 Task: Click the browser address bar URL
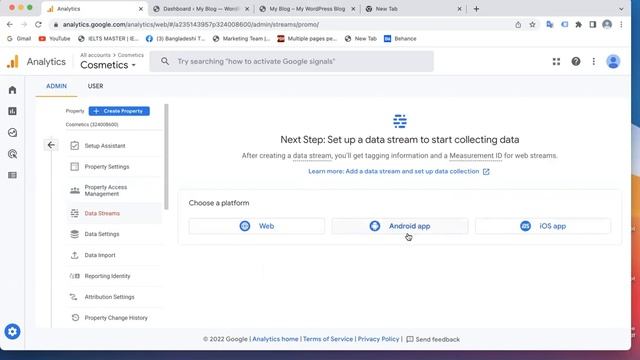(191, 24)
